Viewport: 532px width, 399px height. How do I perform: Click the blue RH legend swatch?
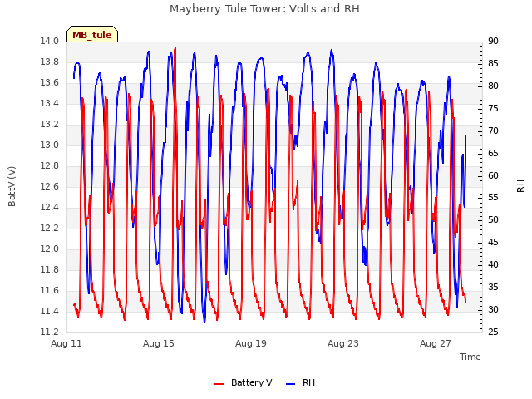click(291, 384)
